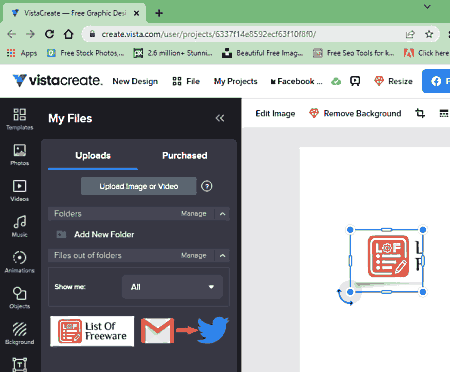This screenshot has width=450, height=372.
Task: Open the Apps bookmarks shortcut
Action: point(22,53)
